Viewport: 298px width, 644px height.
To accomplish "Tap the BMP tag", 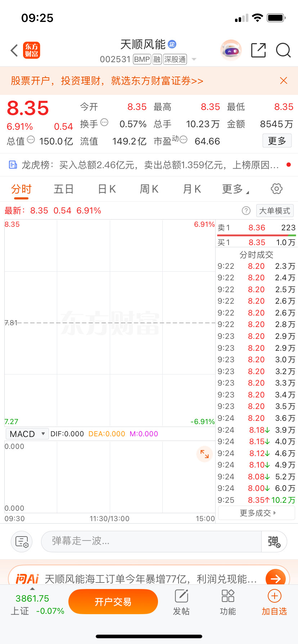I will 142,59.
